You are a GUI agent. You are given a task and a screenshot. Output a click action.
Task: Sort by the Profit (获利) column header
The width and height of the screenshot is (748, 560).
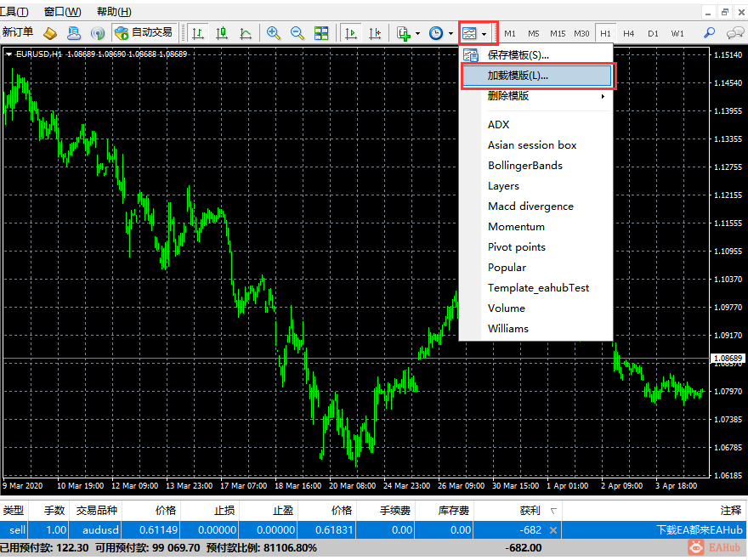coord(518,511)
